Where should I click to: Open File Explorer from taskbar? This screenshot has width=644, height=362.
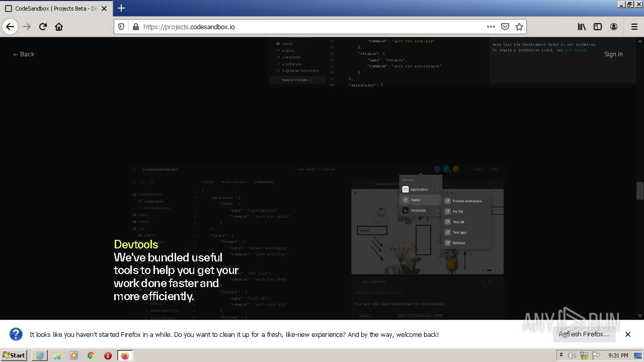click(57, 355)
